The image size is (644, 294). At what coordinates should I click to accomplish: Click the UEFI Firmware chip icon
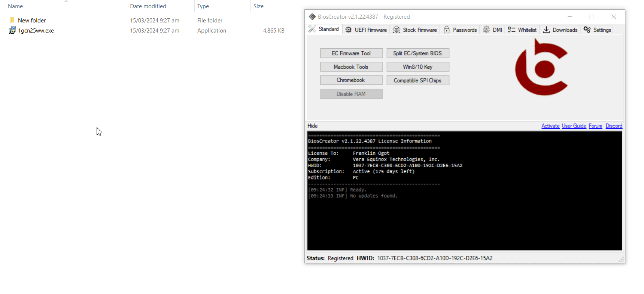348,30
